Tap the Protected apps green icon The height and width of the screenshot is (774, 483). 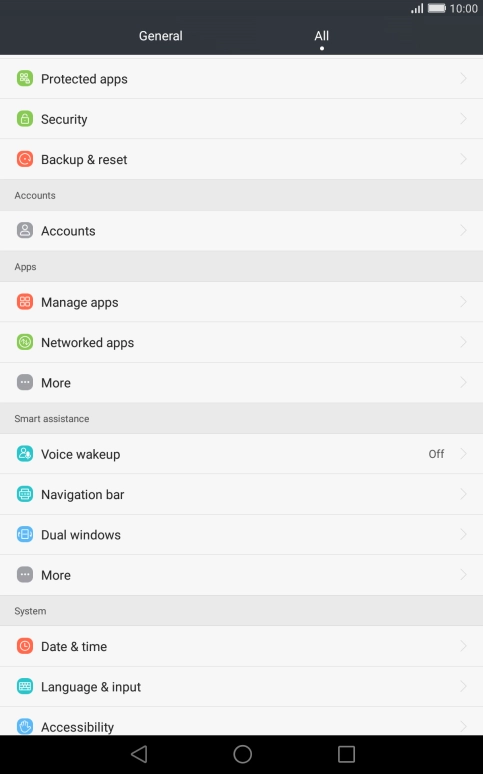pyautogui.click(x=25, y=78)
